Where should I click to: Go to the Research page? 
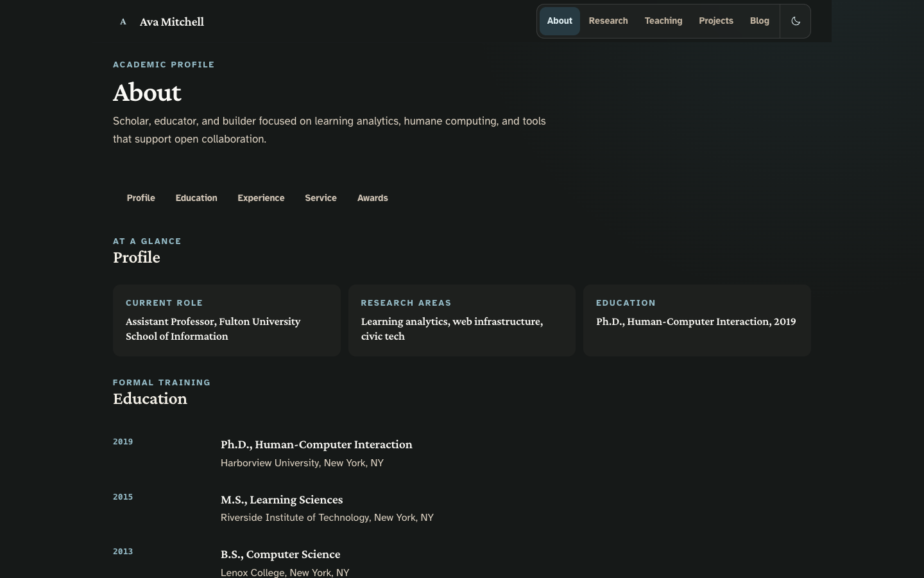(x=608, y=21)
